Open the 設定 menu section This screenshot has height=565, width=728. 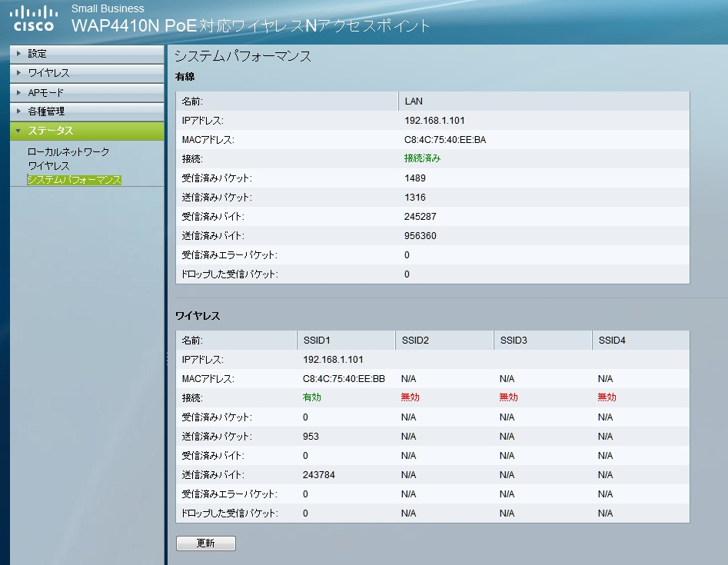pyautogui.click(x=87, y=54)
